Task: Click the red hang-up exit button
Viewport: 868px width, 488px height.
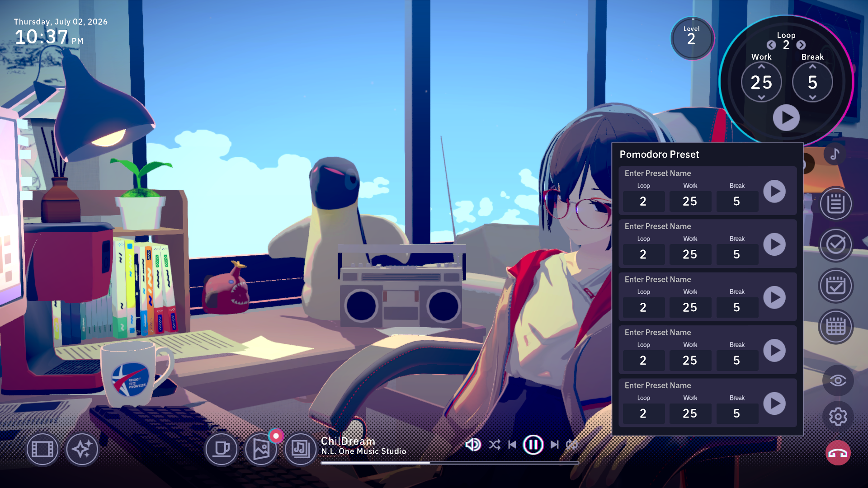Action: tap(838, 453)
